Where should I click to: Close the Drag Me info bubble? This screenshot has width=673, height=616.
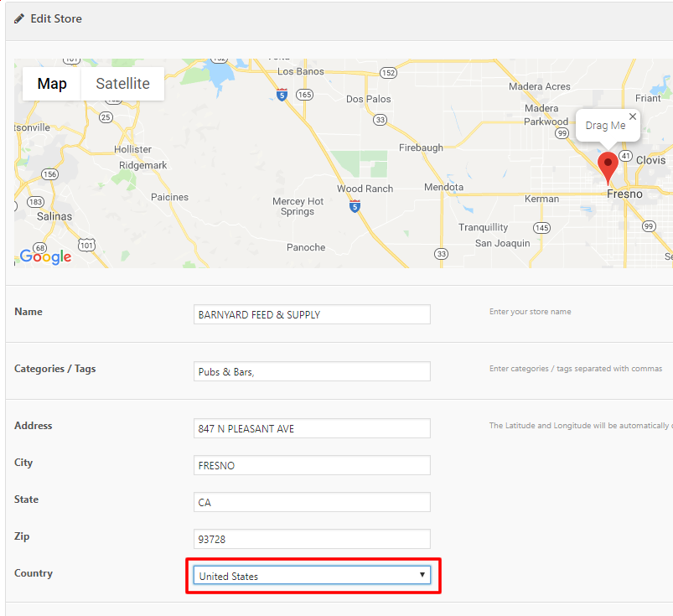[632, 116]
